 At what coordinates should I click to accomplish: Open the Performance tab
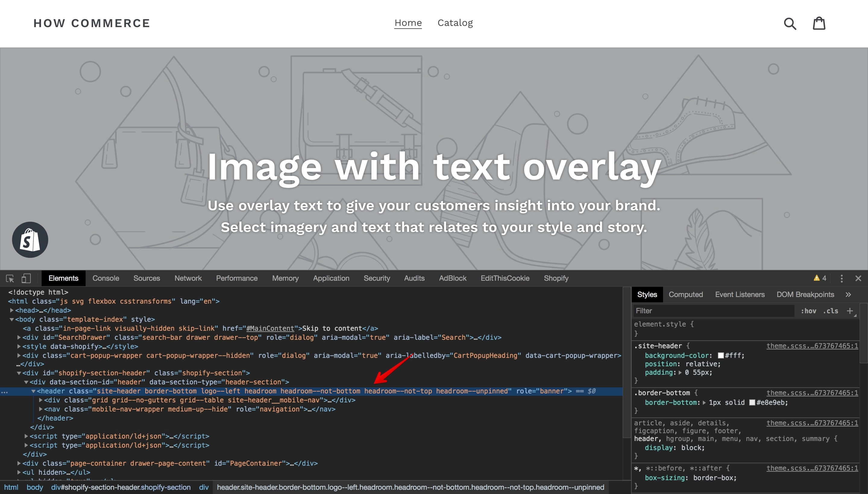coord(237,278)
